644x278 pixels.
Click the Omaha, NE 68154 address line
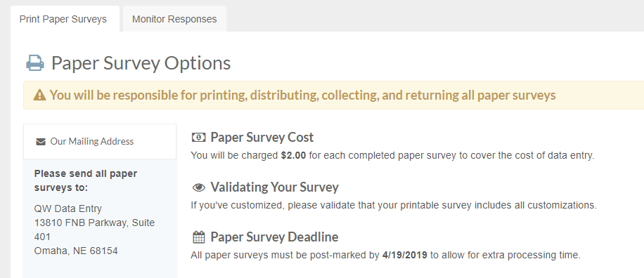coord(76,251)
